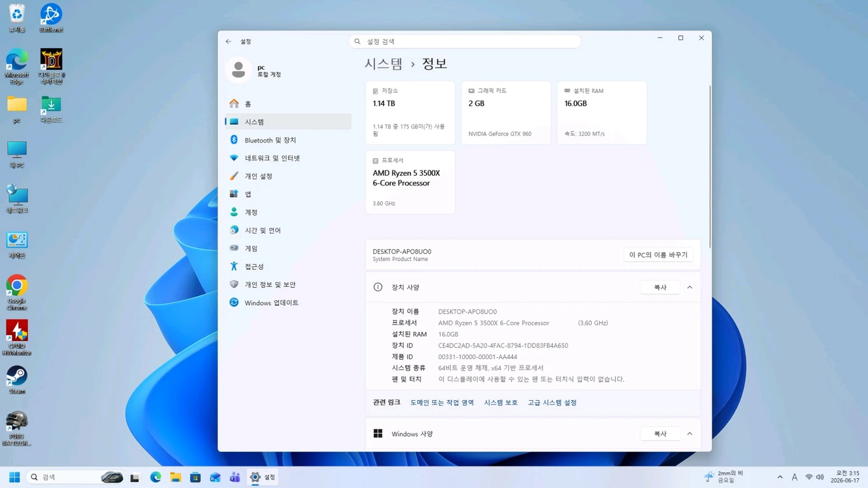Open the weather widget 2mm의 비

click(x=724, y=477)
